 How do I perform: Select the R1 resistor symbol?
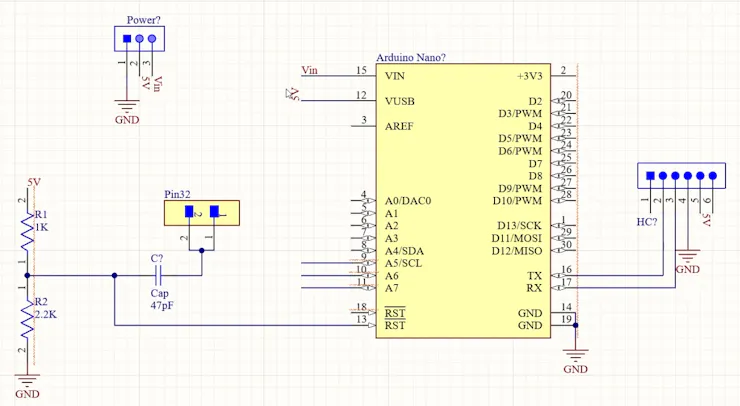click(27, 231)
